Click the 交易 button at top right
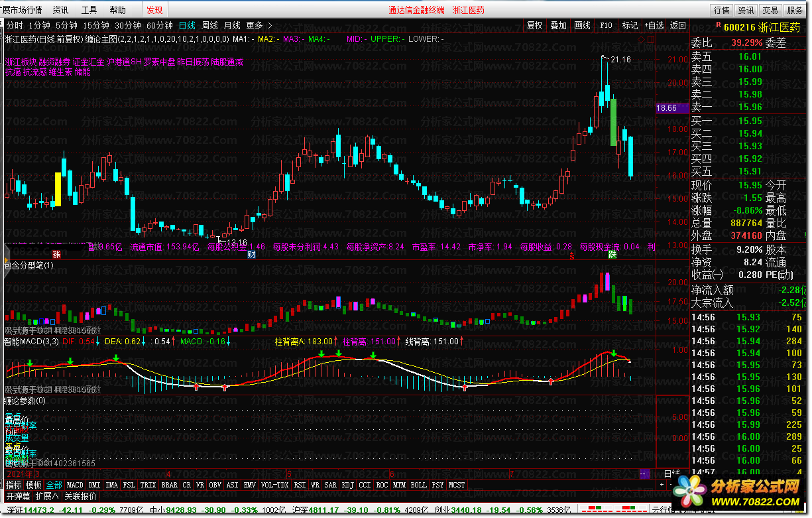 tap(770, 10)
